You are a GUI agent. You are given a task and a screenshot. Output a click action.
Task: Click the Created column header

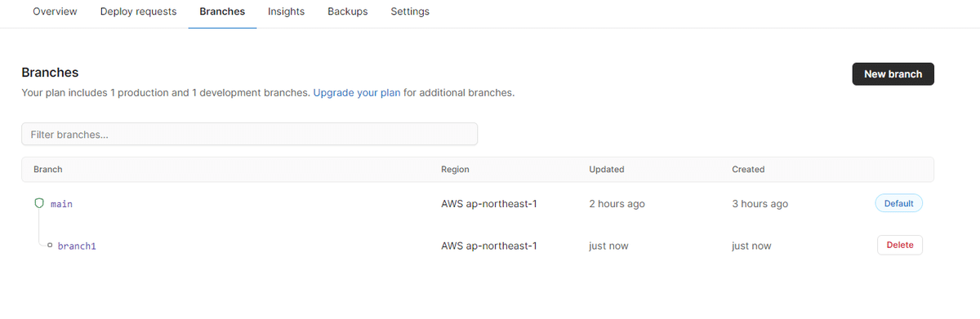pos(748,170)
